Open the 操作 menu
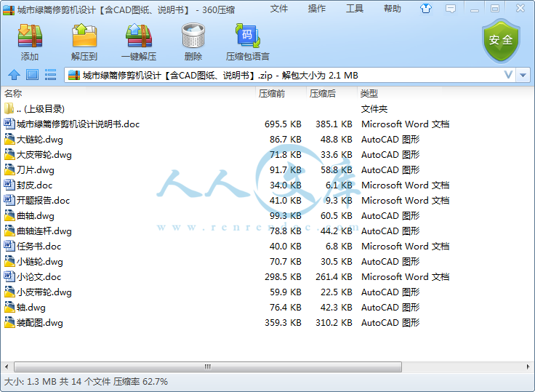 pos(317,9)
